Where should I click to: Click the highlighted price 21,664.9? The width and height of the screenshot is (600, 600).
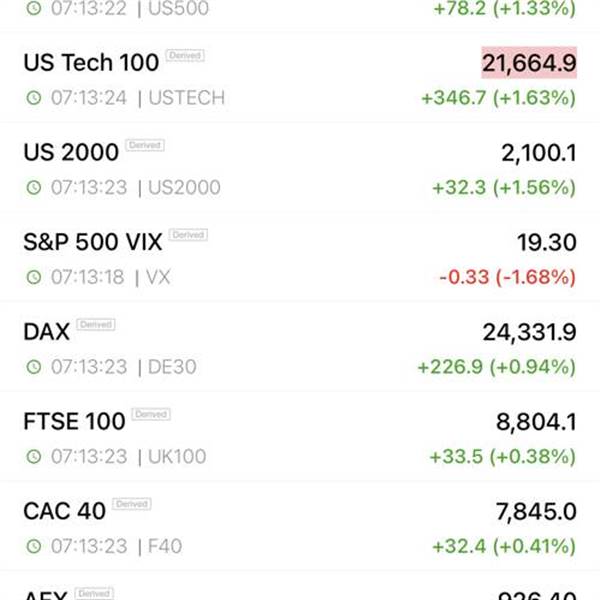pyautogui.click(x=529, y=63)
